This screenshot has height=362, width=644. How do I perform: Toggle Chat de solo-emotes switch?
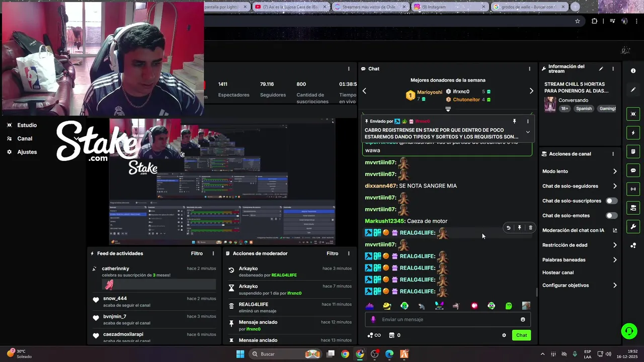[611, 216]
